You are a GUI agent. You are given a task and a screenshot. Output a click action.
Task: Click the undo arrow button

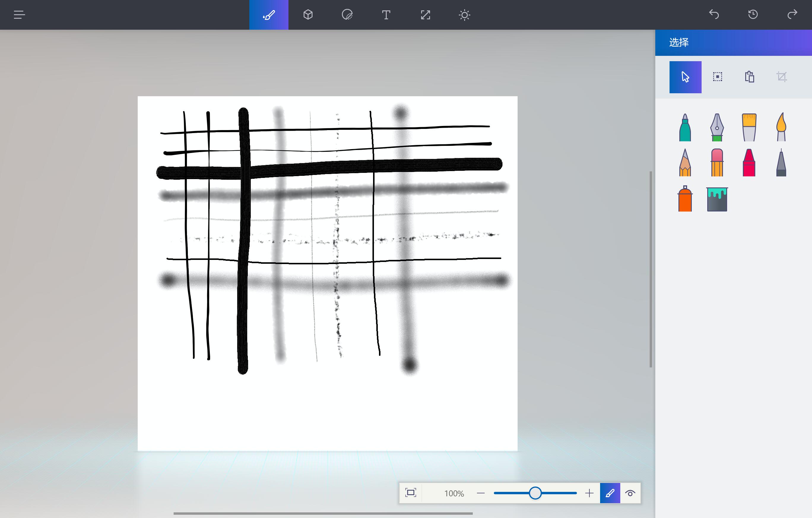714,15
